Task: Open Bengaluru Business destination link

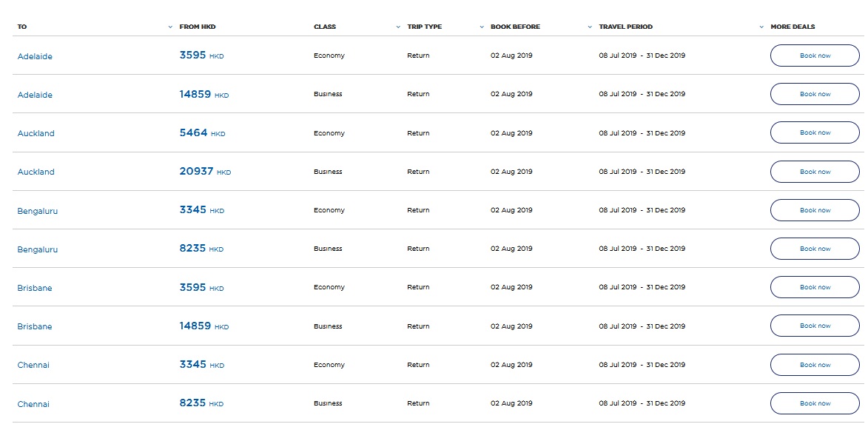Action: (38, 249)
